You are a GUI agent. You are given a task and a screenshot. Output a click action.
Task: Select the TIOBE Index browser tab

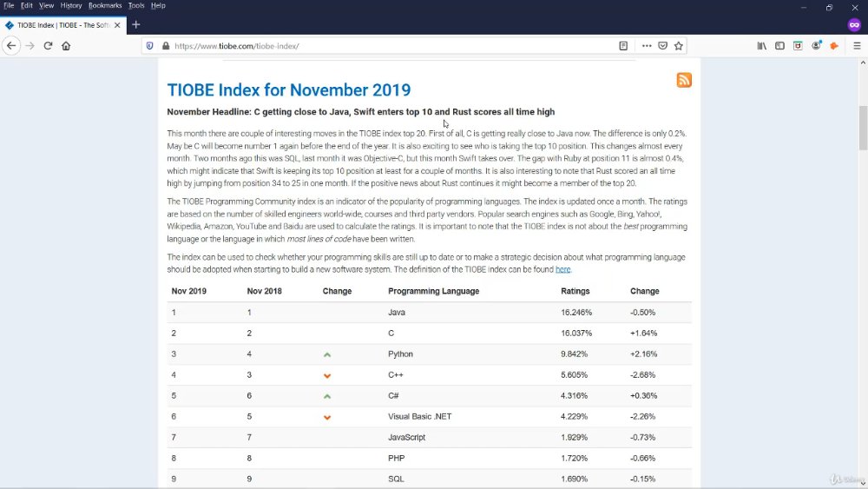(x=63, y=25)
